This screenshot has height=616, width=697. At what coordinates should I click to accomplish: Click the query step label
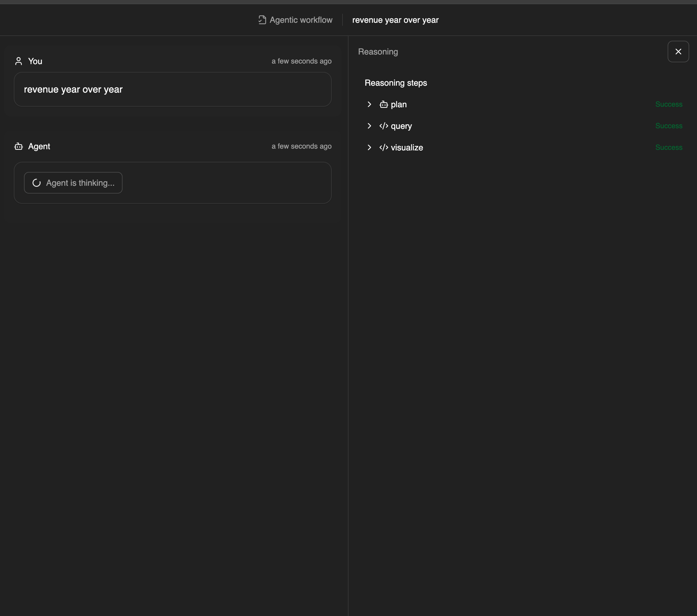click(x=401, y=126)
